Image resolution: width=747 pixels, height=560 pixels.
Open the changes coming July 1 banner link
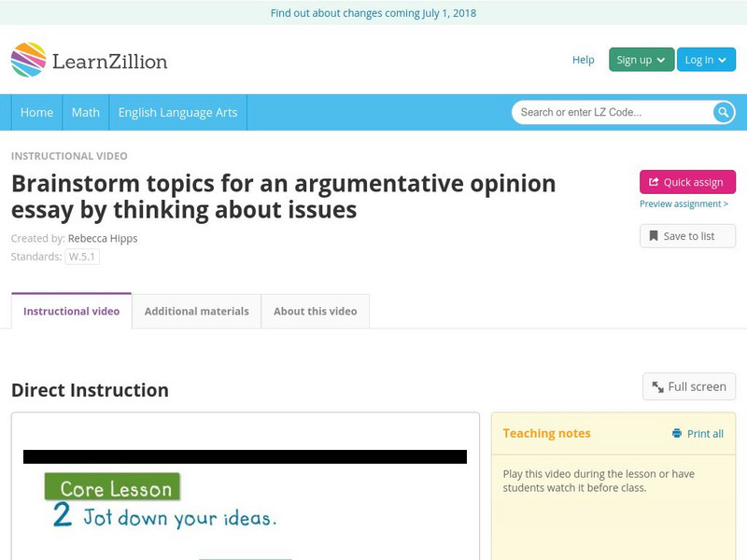point(373,13)
